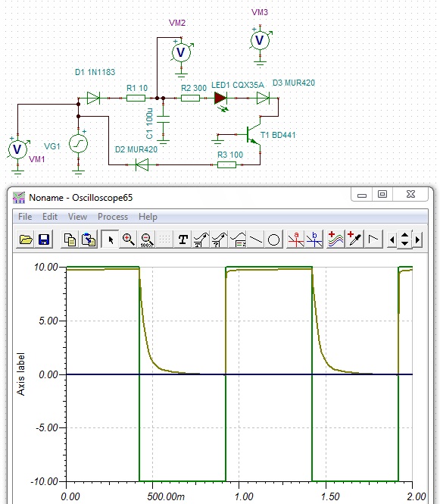Click the 'D1 1N1183' label

tap(95, 72)
